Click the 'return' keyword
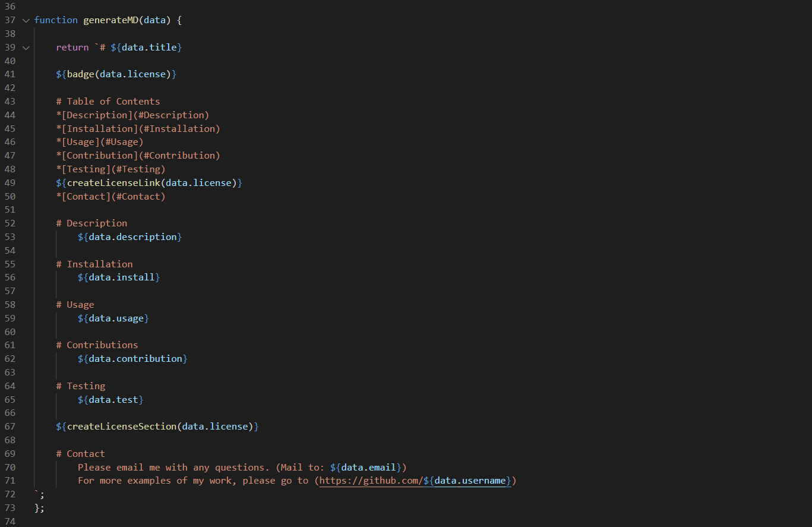 (72, 48)
